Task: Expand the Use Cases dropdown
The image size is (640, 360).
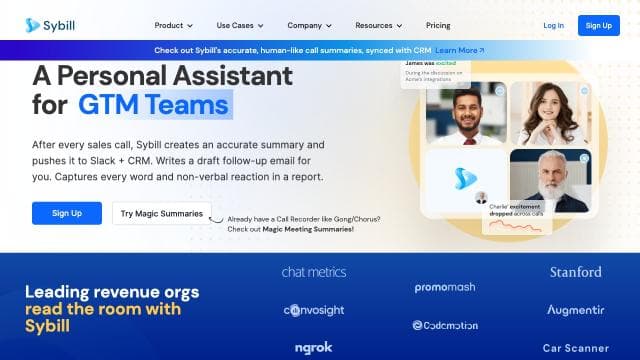Action: pyautogui.click(x=240, y=25)
